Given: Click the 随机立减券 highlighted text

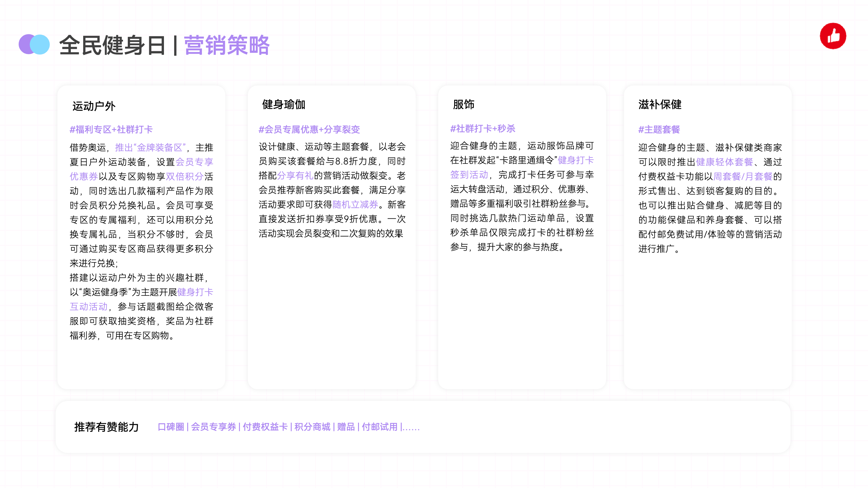Looking at the screenshot, I should point(355,205).
